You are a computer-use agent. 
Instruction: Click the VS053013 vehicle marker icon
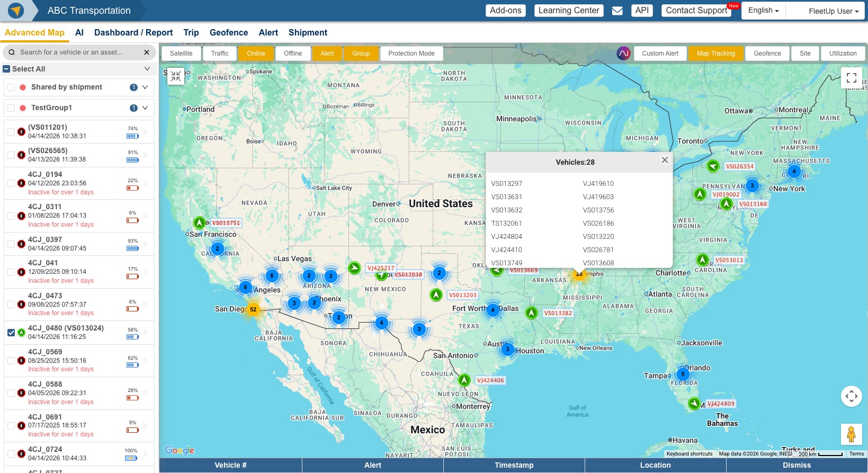[x=702, y=260]
